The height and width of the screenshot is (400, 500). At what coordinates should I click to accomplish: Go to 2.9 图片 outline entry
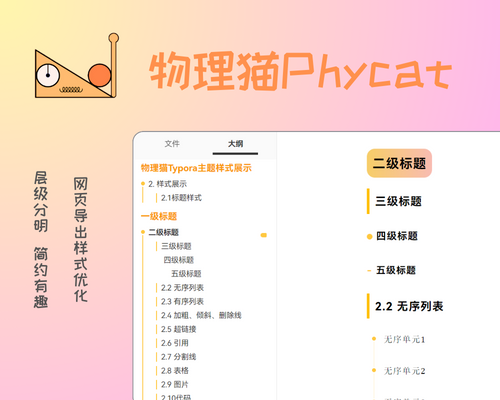(x=175, y=384)
